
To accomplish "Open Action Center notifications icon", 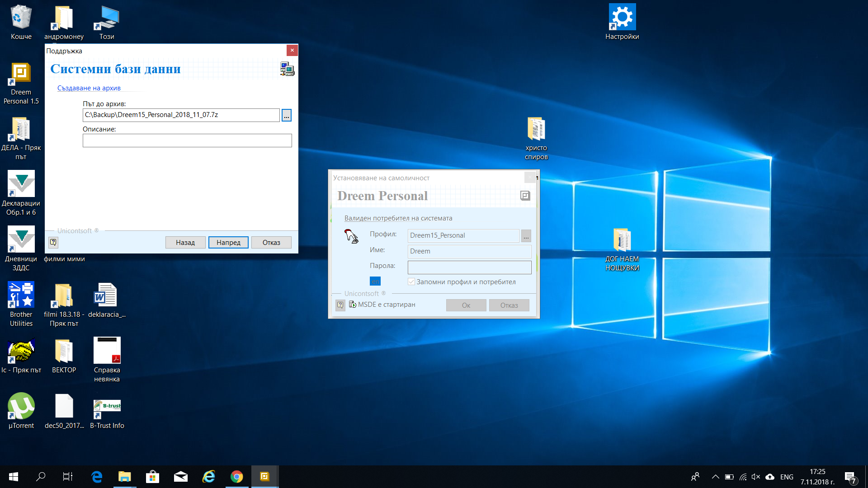I will (850, 478).
